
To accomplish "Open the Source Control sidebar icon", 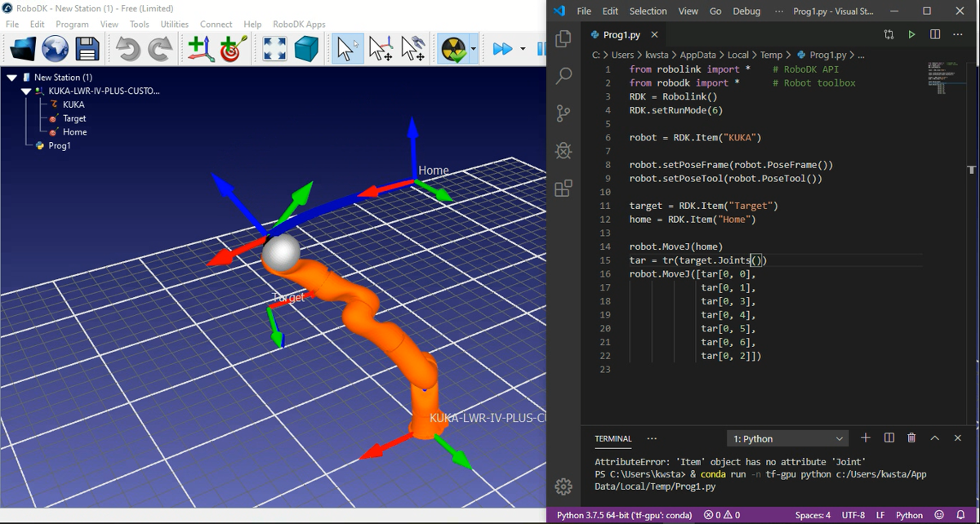I will [563, 113].
